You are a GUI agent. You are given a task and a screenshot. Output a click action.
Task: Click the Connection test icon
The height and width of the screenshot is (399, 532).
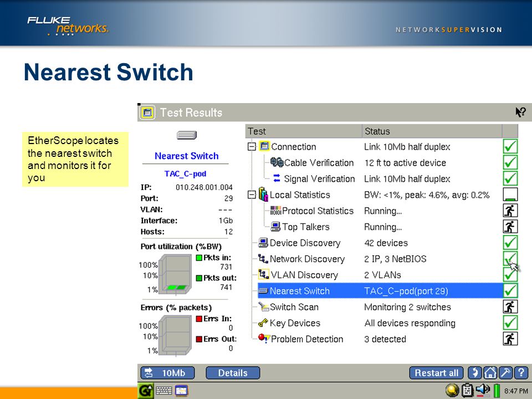tap(265, 146)
